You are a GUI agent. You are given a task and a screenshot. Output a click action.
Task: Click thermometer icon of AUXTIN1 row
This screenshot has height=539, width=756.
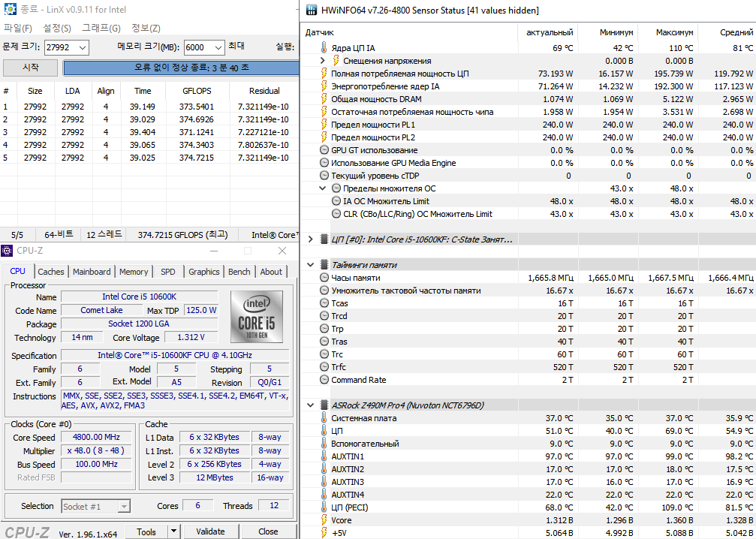coord(324,456)
